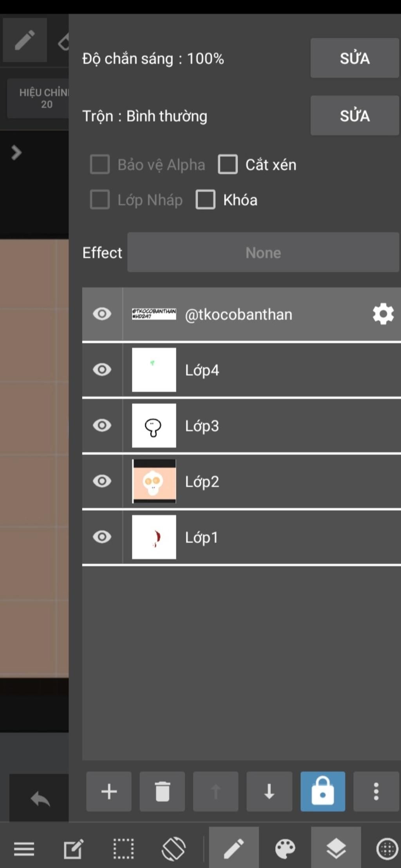Viewport: 401px width, 868px height.
Task: Open layer settings gear for @tkocobanthan
Action: (383, 314)
